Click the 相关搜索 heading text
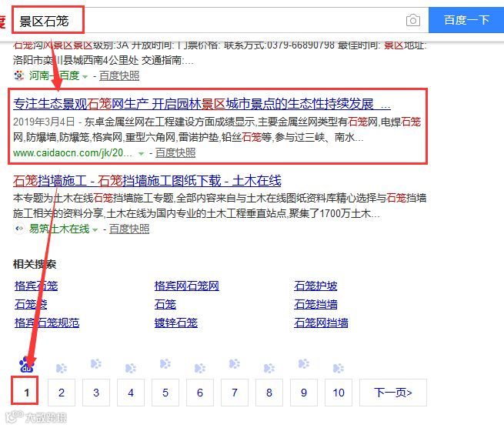This screenshot has height=428, width=504. [x=35, y=264]
